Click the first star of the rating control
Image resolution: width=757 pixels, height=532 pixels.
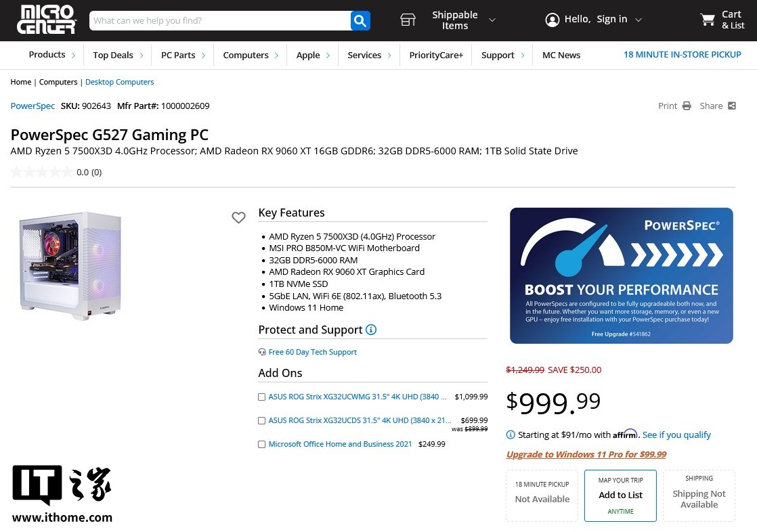coord(16,172)
